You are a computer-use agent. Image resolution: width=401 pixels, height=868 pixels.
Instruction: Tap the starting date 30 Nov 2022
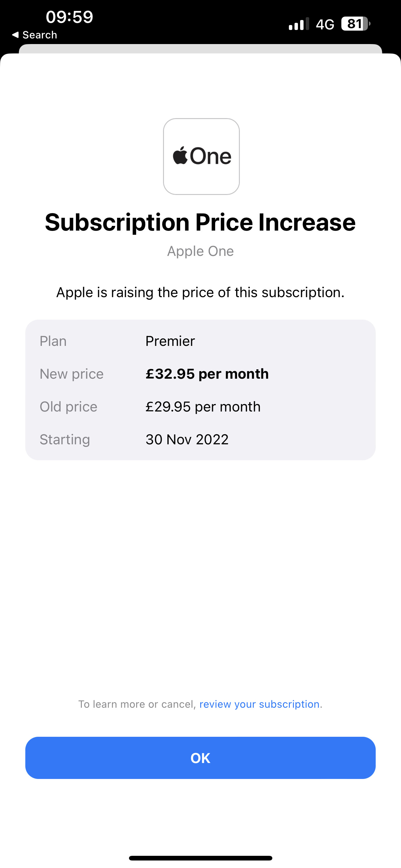pyautogui.click(x=187, y=439)
